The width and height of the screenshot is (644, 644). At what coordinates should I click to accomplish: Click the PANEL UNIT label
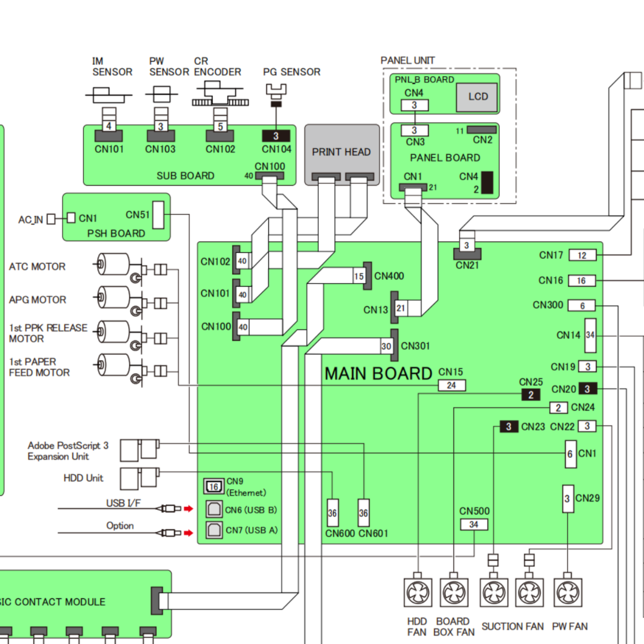(408, 61)
